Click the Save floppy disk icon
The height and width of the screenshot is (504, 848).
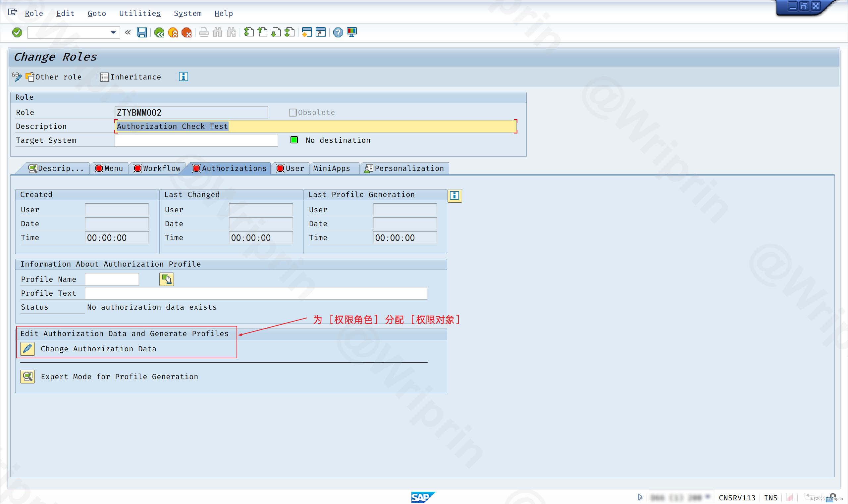click(142, 32)
